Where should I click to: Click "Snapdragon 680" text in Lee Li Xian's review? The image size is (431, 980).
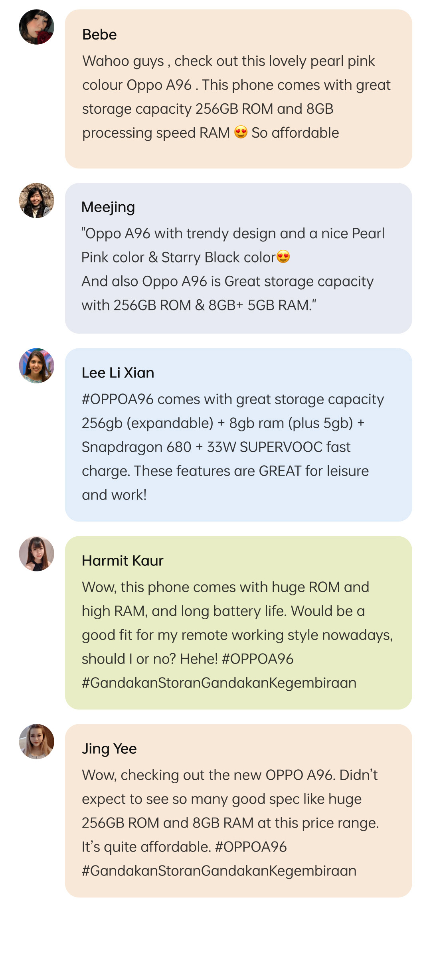136,447
